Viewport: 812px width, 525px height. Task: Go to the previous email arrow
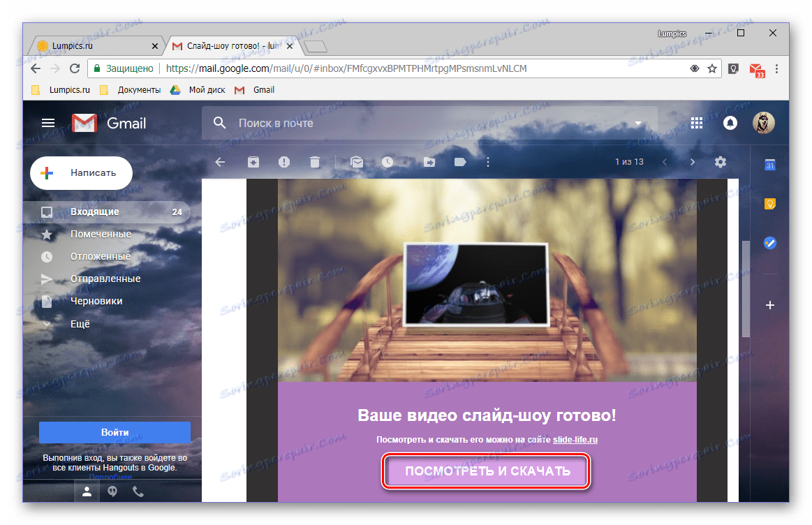pos(665,162)
